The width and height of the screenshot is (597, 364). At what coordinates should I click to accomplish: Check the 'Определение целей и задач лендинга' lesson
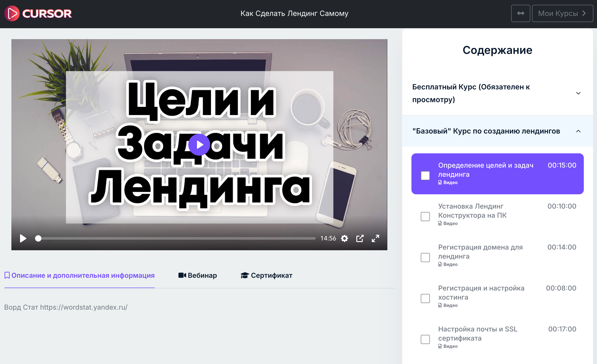(x=425, y=175)
